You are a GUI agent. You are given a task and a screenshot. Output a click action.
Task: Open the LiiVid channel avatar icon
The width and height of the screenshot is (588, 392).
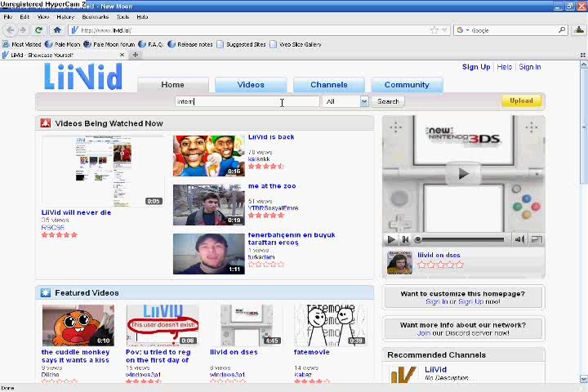[x=403, y=374]
